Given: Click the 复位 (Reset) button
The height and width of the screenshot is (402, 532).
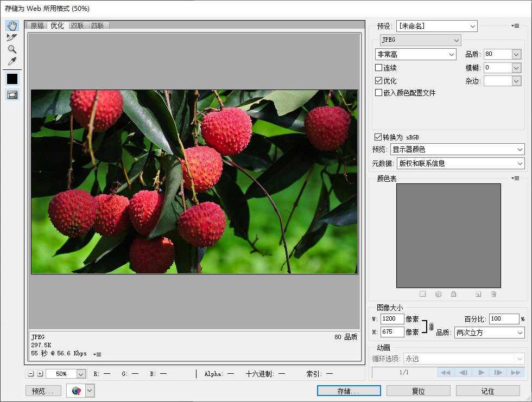Looking at the screenshot, I should 418,391.
